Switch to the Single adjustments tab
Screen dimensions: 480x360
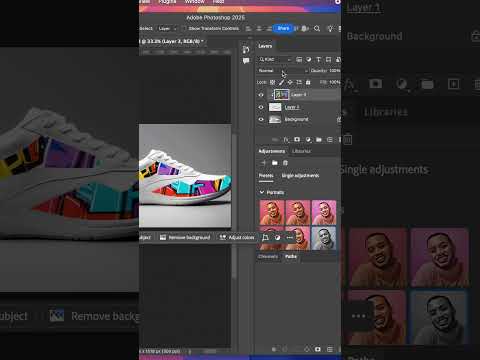click(300, 176)
